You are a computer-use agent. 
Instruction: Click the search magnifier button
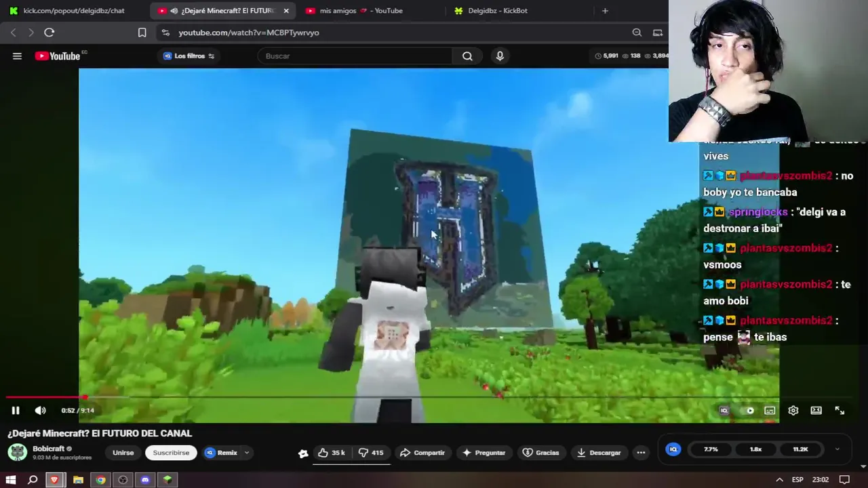[x=467, y=56]
